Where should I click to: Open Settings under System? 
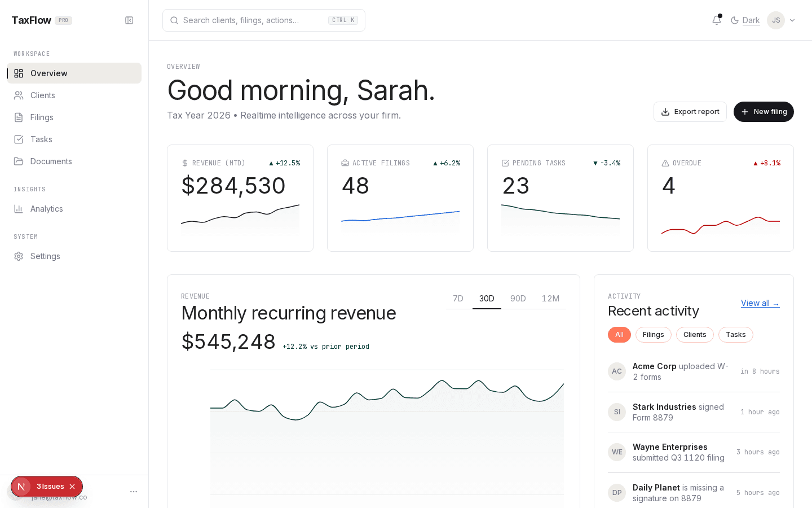click(x=74, y=256)
